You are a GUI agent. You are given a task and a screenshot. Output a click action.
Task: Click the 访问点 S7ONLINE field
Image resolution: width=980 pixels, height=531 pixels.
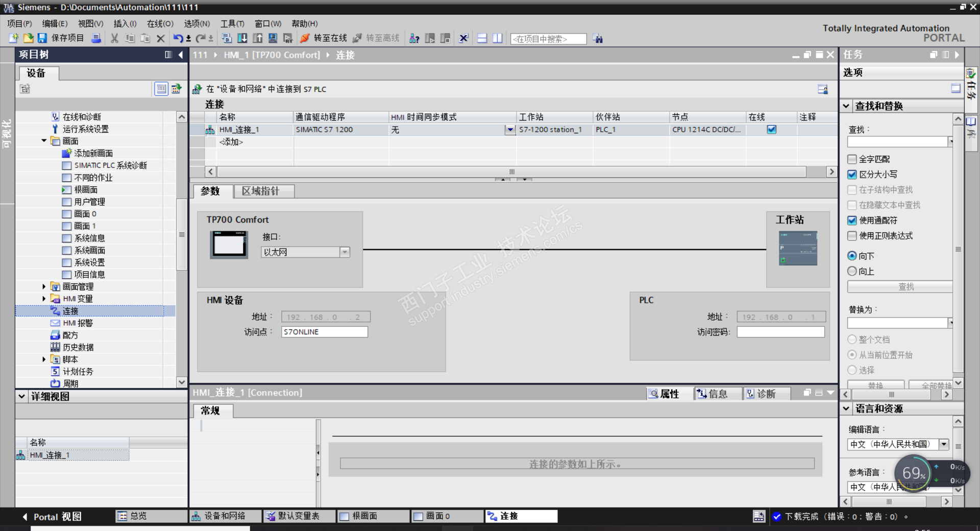[325, 332]
